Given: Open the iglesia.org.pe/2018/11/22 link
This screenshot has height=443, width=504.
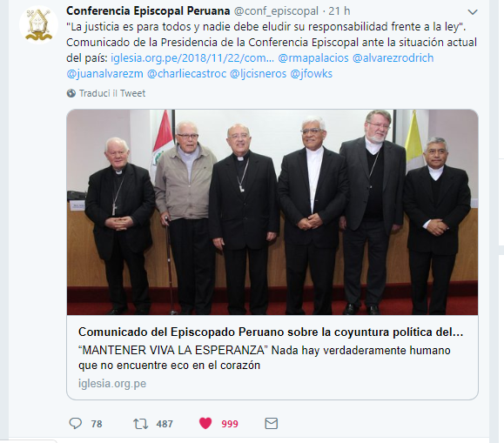Looking at the screenshot, I should tap(192, 57).
